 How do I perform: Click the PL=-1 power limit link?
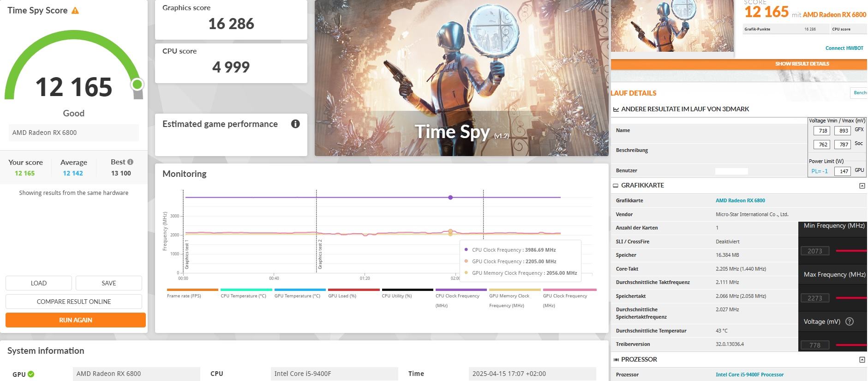(x=820, y=171)
